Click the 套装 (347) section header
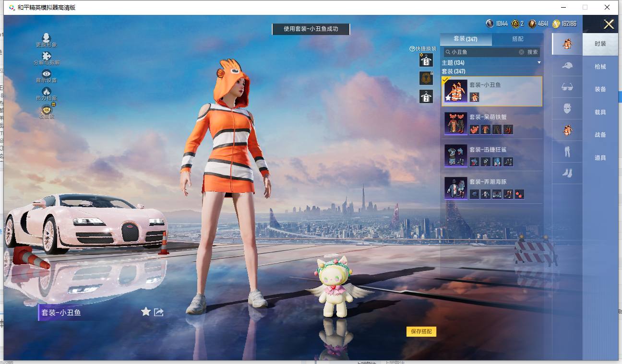622x364 pixels. (454, 71)
